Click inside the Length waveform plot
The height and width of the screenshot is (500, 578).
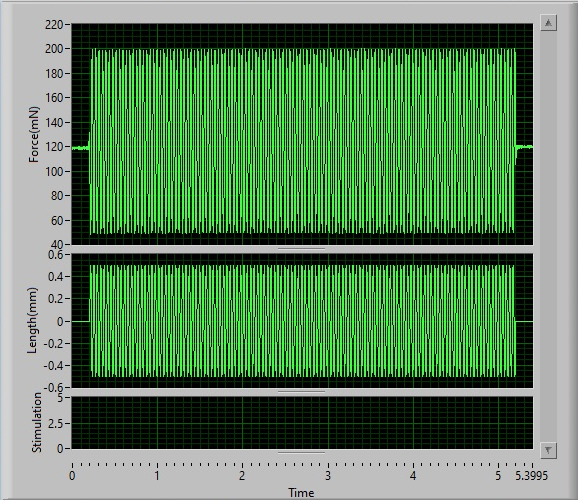click(302, 321)
